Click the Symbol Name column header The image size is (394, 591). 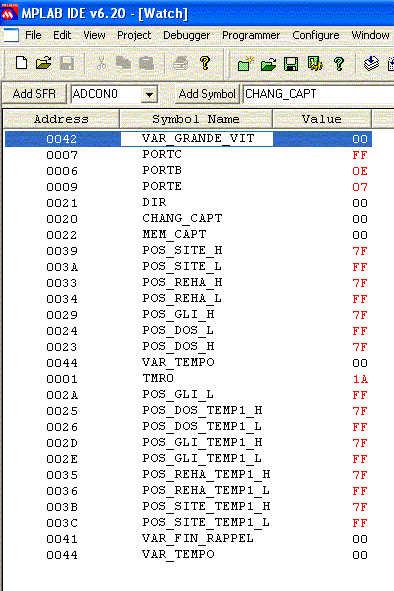click(x=196, y=119)
